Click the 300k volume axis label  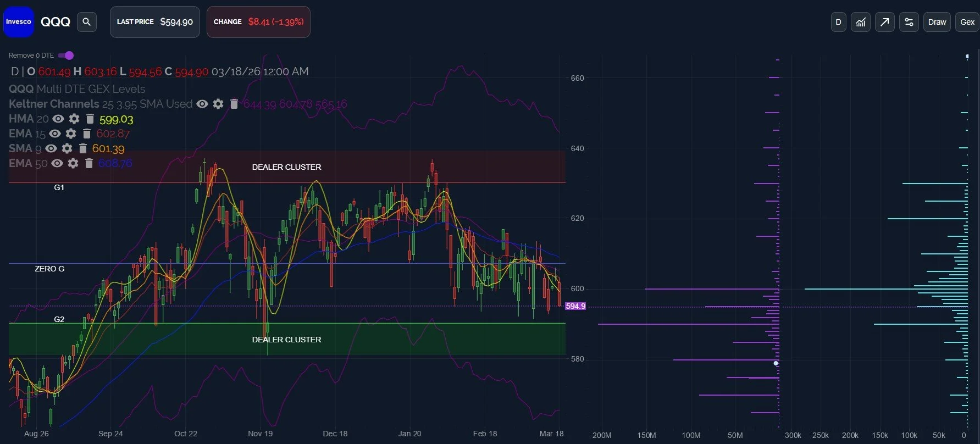[793, 435]
